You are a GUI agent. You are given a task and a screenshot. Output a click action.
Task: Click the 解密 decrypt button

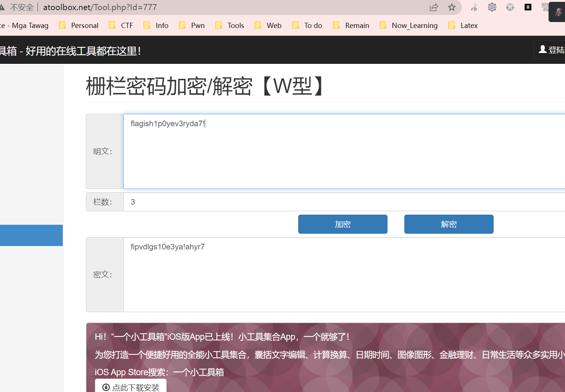(449, 224)
